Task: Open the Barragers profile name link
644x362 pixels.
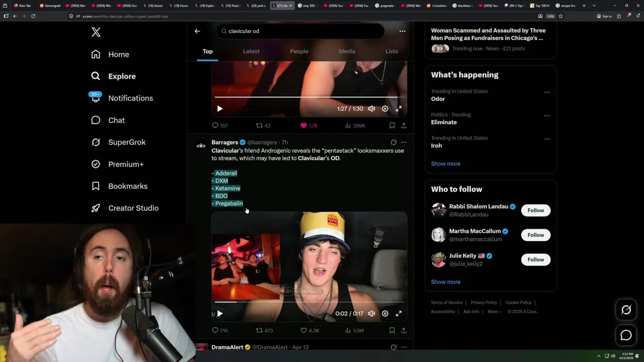Action: [x=224, y=142]
